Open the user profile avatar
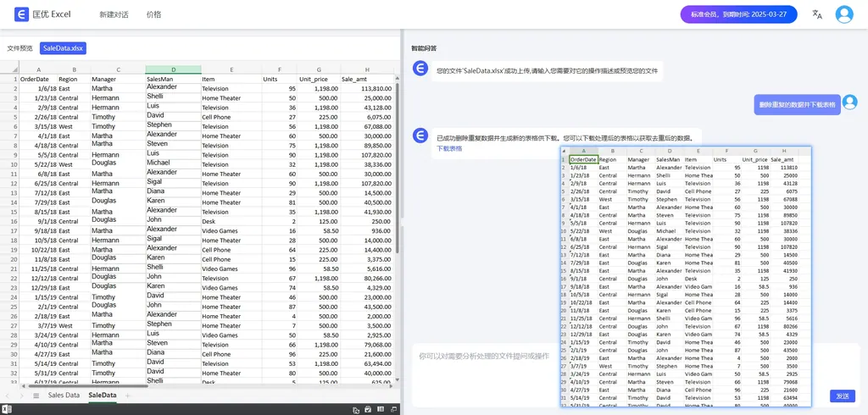 click(844, 14)
